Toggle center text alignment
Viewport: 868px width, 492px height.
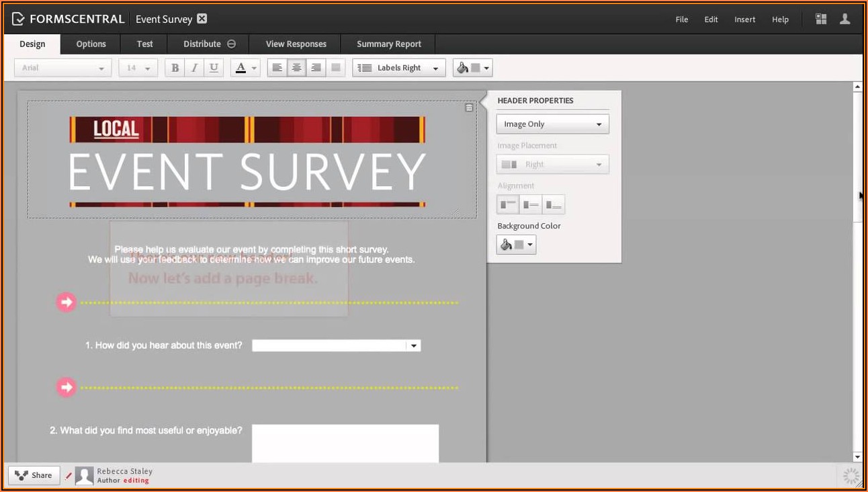pos(296,68)
